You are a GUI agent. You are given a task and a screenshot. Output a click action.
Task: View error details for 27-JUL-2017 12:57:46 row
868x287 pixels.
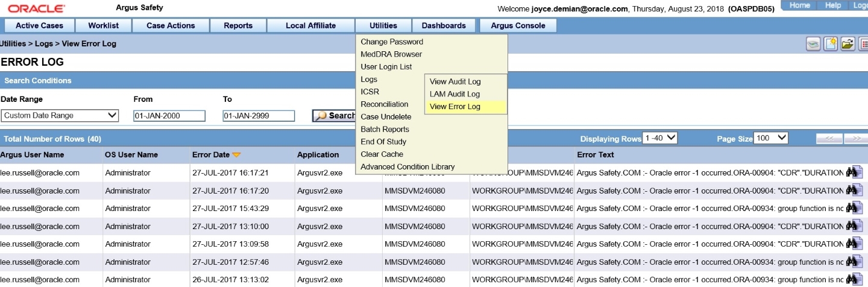(854, 262)
